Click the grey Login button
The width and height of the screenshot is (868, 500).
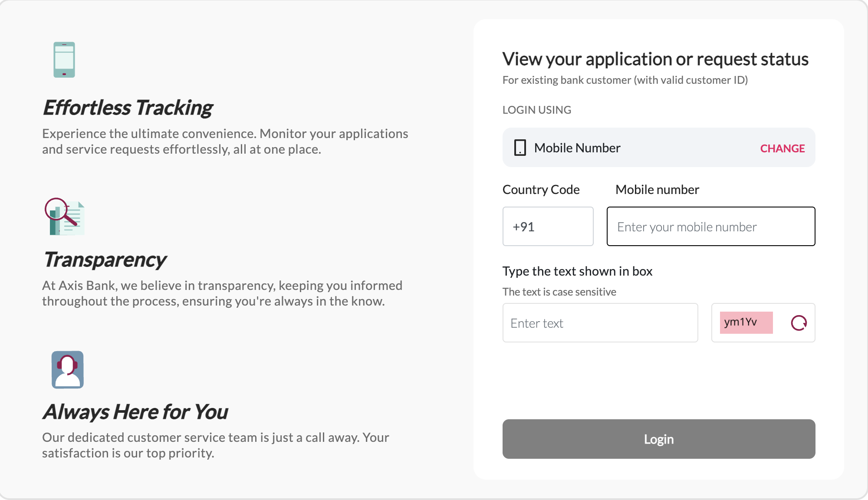click(659, 439)
